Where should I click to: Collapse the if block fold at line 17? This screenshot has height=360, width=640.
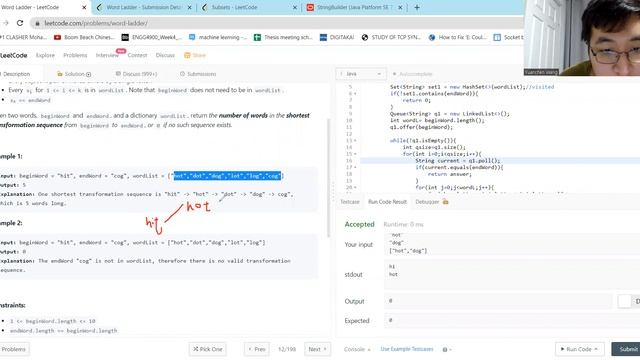pyautogui.click(x=355, y=168)
